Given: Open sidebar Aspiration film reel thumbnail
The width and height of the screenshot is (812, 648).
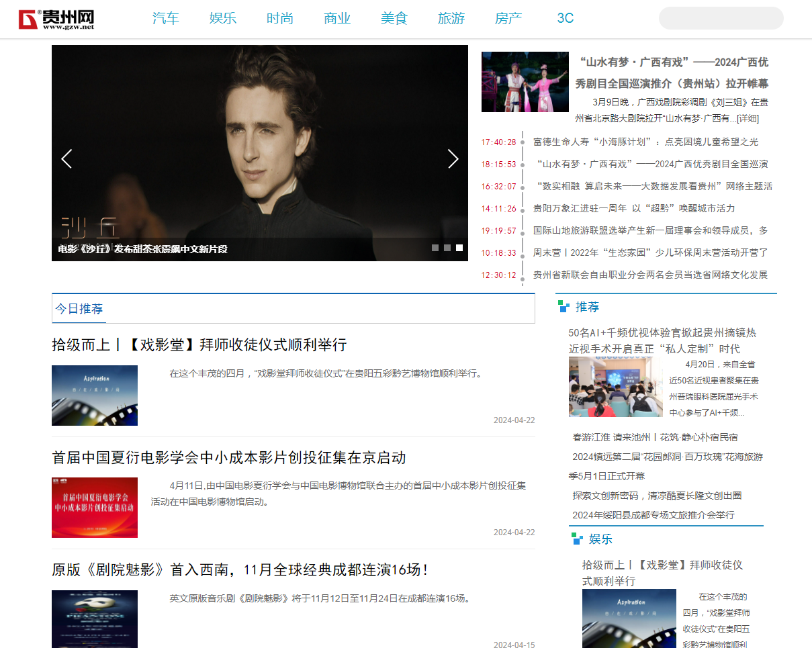Looking at the screenshot, I should (x=629, y=618).
